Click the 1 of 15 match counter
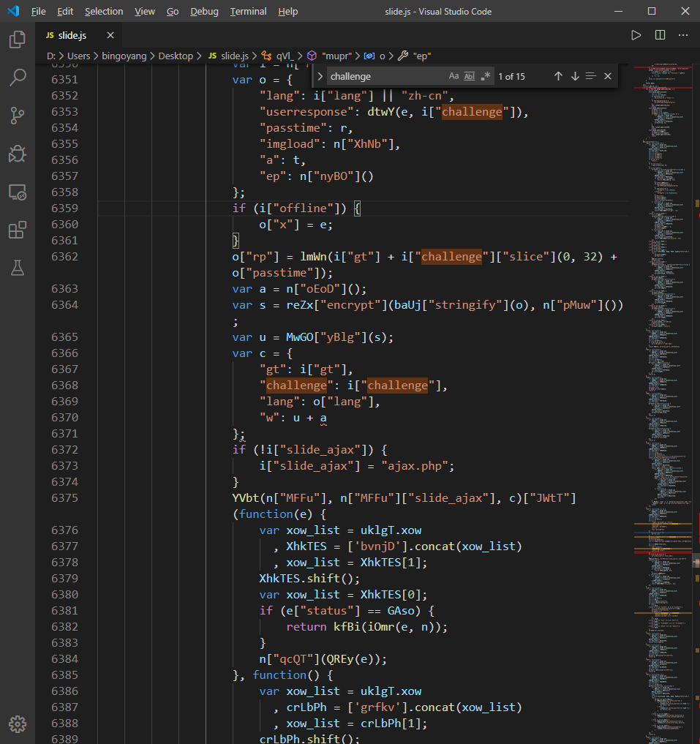The image size is (700, 744). coord(511,76)
